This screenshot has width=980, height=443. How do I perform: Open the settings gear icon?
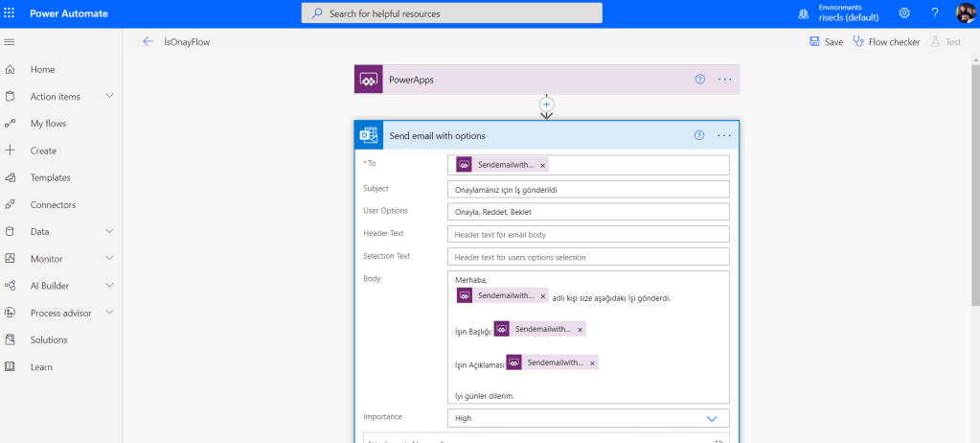pos(904,13)
